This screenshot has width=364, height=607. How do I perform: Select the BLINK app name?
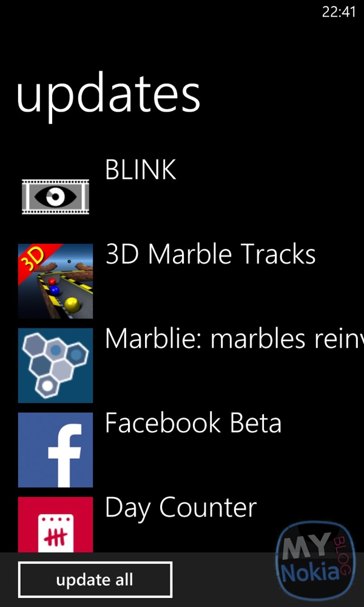141,169
